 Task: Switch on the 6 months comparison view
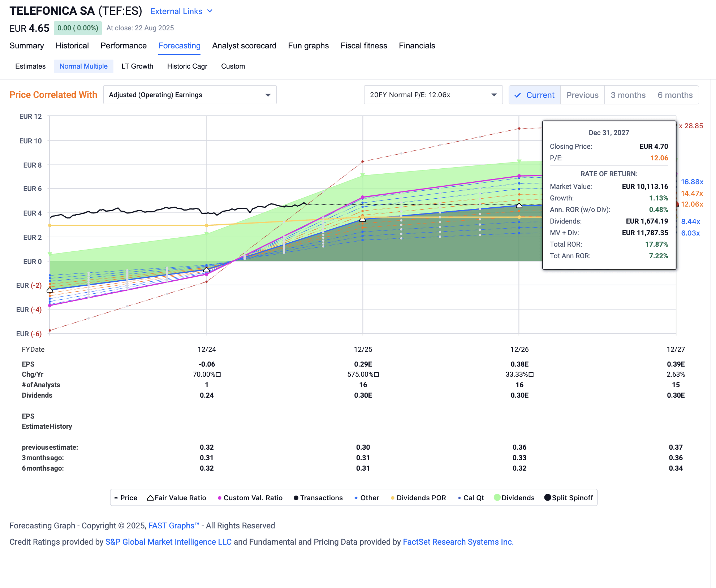coord(675,95)
